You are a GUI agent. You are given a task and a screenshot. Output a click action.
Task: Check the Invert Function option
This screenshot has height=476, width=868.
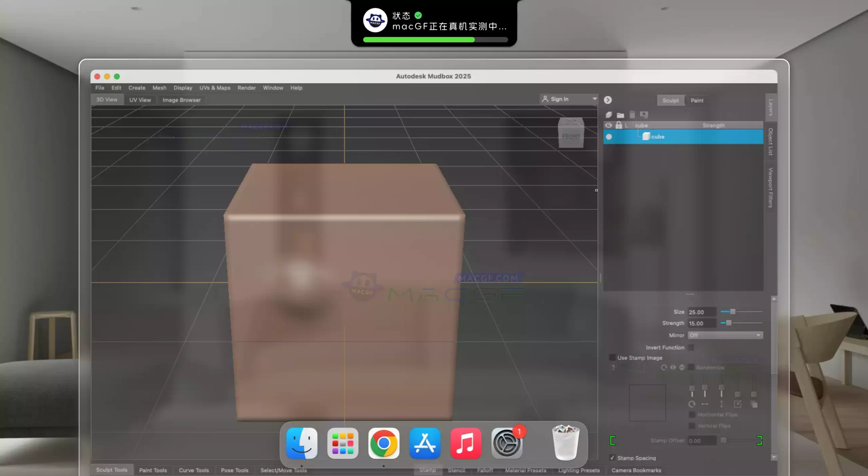point(690,347)
